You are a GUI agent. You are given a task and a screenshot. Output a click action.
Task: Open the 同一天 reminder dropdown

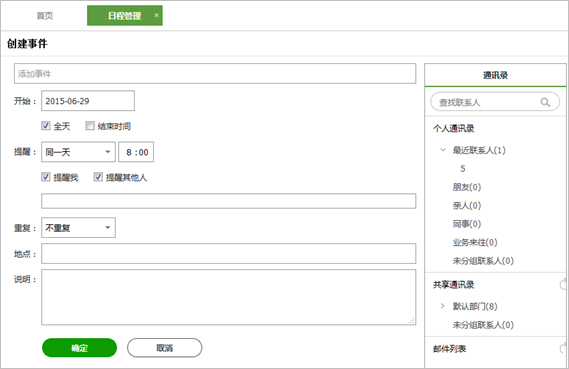(x=78, y=152)
